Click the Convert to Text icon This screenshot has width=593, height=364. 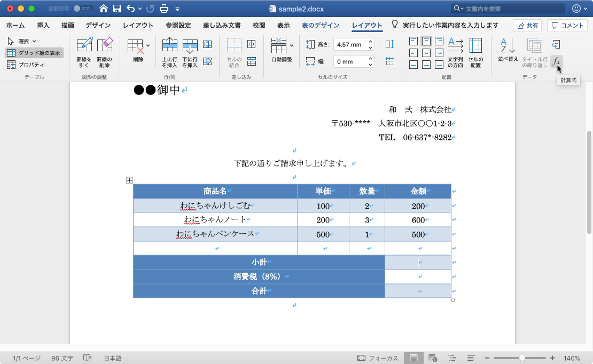(556, 44)
